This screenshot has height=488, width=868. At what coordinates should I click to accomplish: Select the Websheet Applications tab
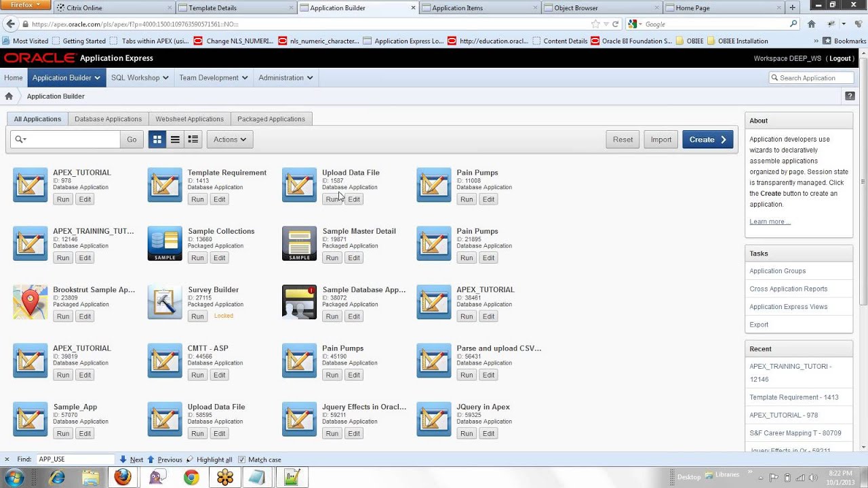click(189, 119)
